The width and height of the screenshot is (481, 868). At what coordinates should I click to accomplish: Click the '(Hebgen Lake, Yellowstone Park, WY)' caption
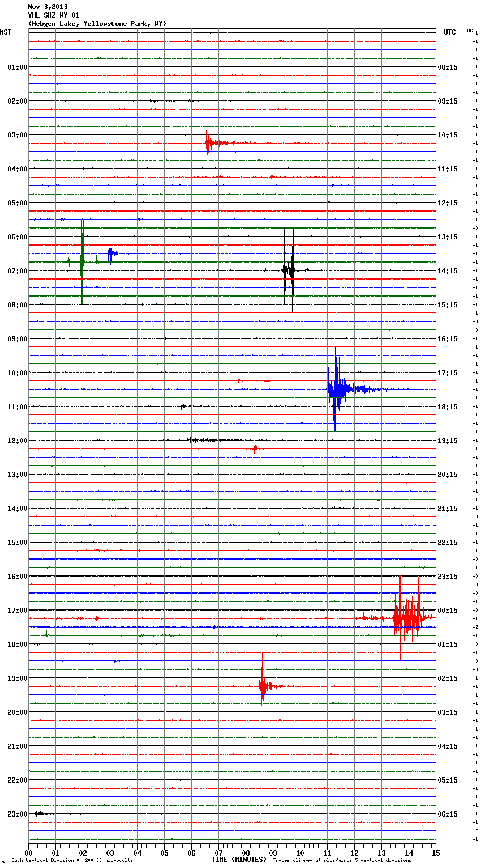(x=97, y=24)
